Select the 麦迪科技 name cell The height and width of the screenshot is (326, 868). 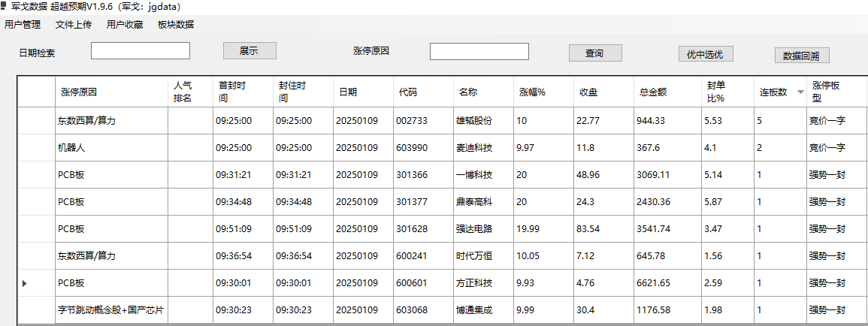click(483, 148)
